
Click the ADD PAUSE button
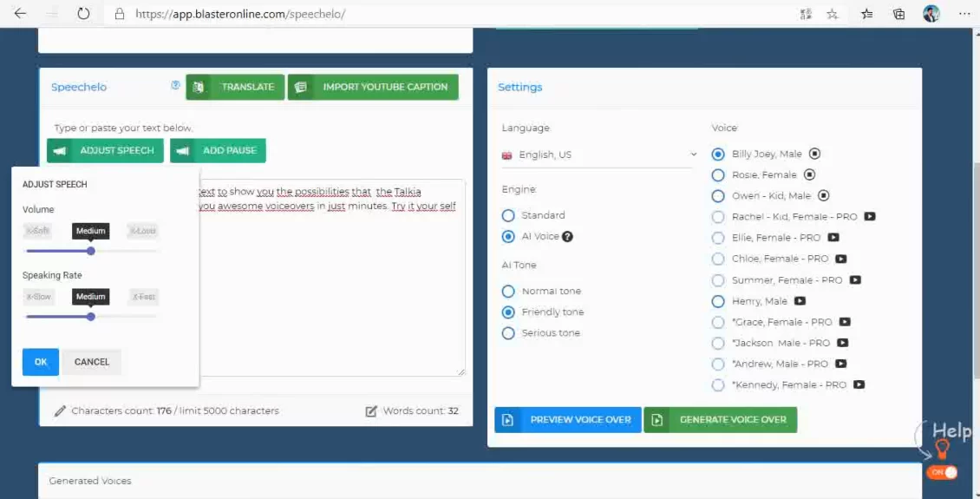(x=219, y=150)
